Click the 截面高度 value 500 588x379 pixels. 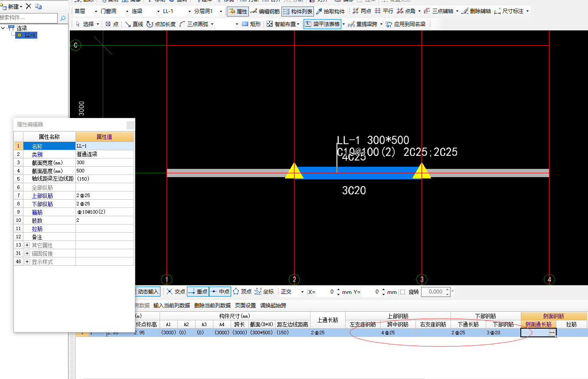click(105, 171)
